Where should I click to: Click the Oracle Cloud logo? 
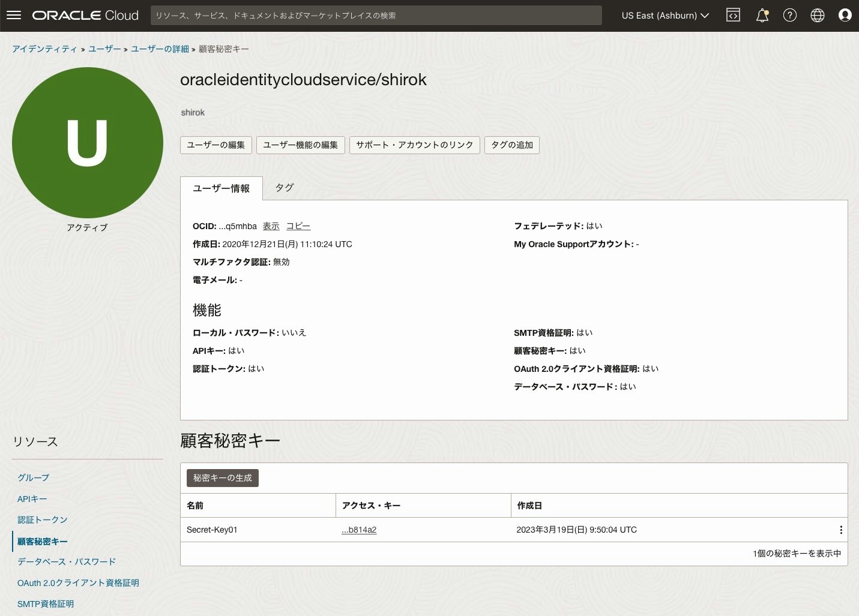(x=85, y=15)
